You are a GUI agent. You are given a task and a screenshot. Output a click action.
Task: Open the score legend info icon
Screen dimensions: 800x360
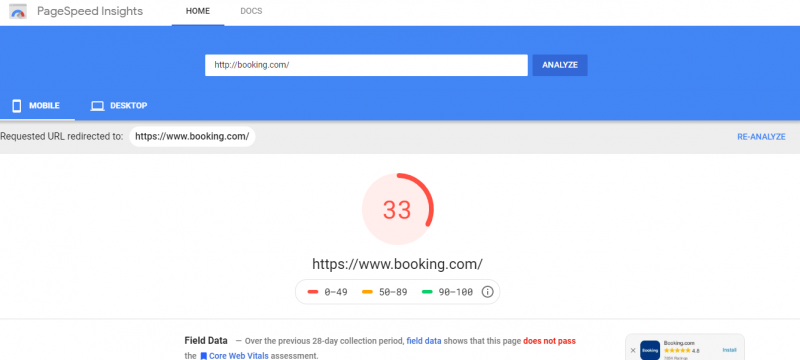coord(488,292)
